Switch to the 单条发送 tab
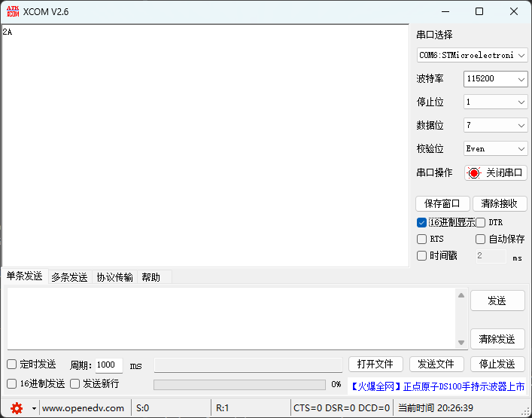Screen dimensions: 532x418 [24, 276]
